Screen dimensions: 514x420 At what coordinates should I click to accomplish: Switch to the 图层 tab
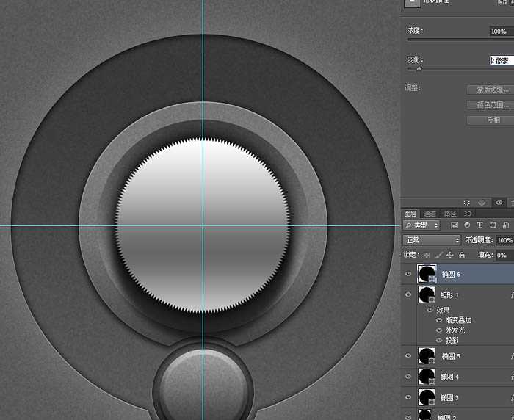coord(410,214)
